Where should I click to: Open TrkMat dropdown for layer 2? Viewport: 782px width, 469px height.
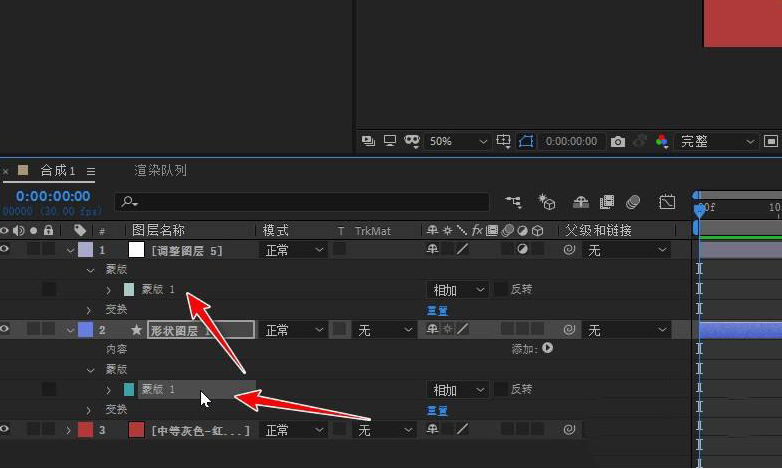tap(384, 330)
